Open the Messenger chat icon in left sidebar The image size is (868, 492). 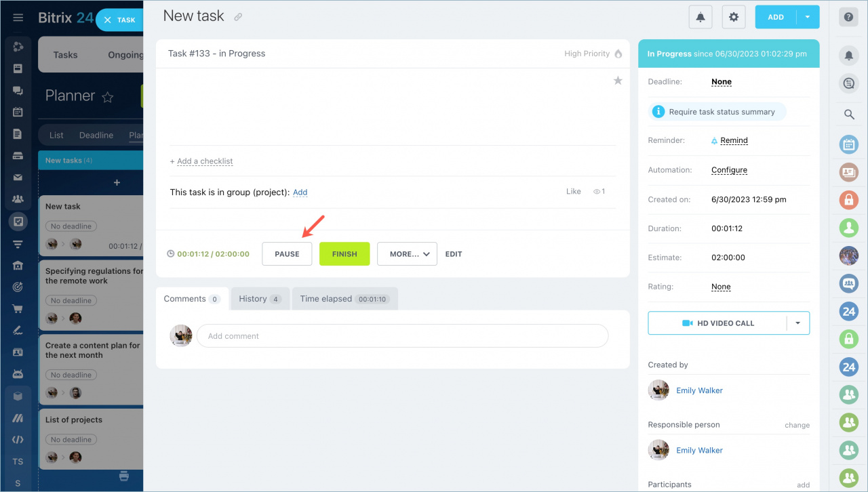(18, 91)
